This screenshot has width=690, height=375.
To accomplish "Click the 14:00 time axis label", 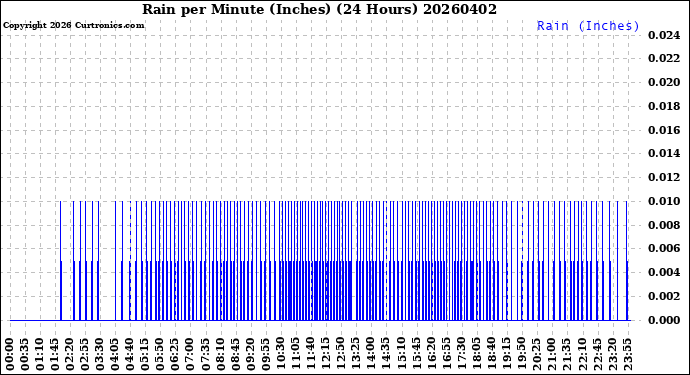I will pyautogui.click(x=371, y=354).
